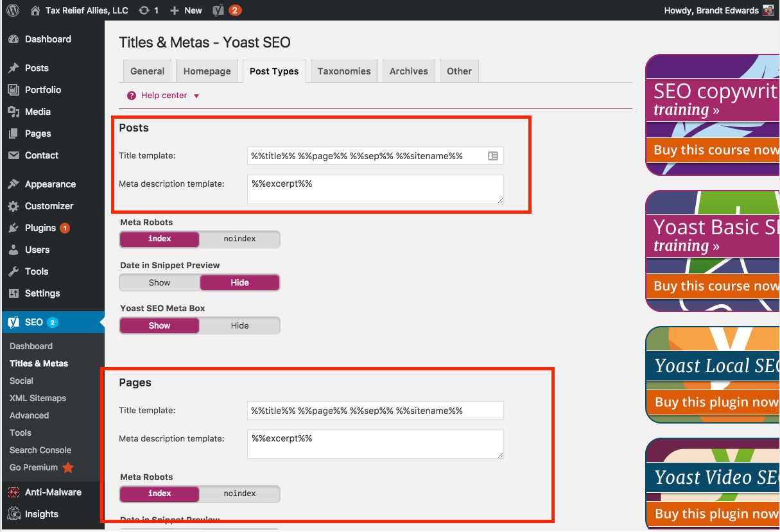This screenshot has width=780, height=532.
Task: Click the user avatar next to Brandt Edwards
Action: pyautogui.click(x=768, y=10)
